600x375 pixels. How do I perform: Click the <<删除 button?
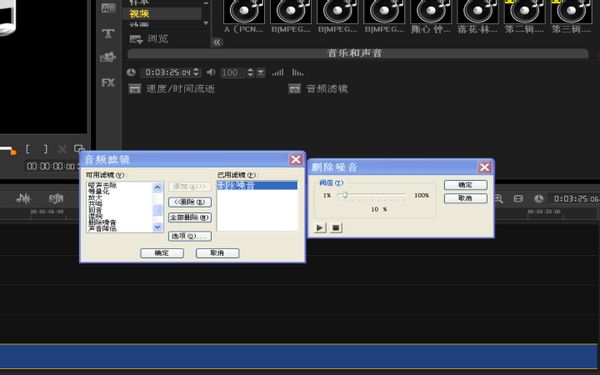[190, 202]
